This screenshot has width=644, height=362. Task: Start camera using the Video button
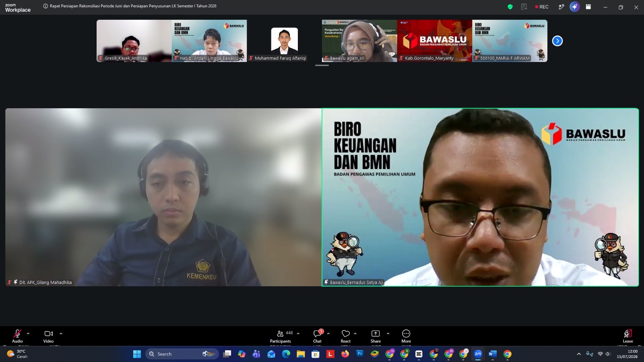(48, 336)
